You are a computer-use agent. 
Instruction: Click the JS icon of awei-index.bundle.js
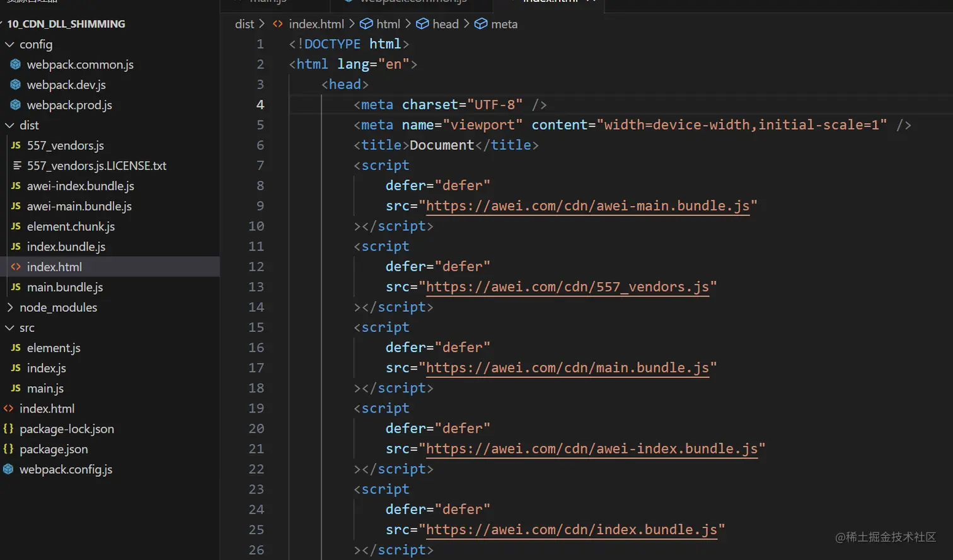coord(16,186)
